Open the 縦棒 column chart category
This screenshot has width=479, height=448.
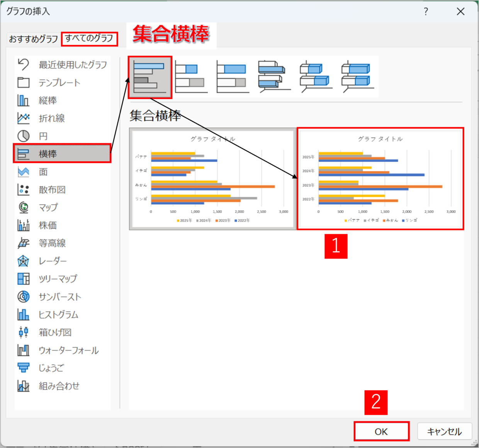(x=48, y=101)
